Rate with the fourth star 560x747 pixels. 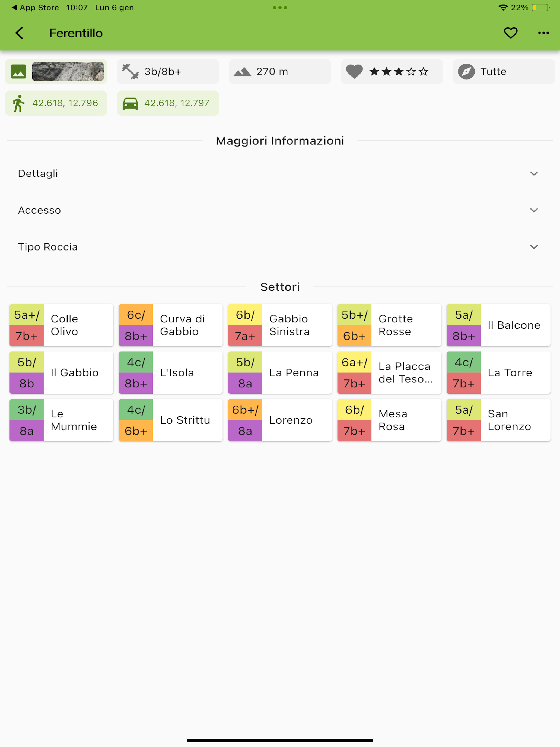click(411, 72)
